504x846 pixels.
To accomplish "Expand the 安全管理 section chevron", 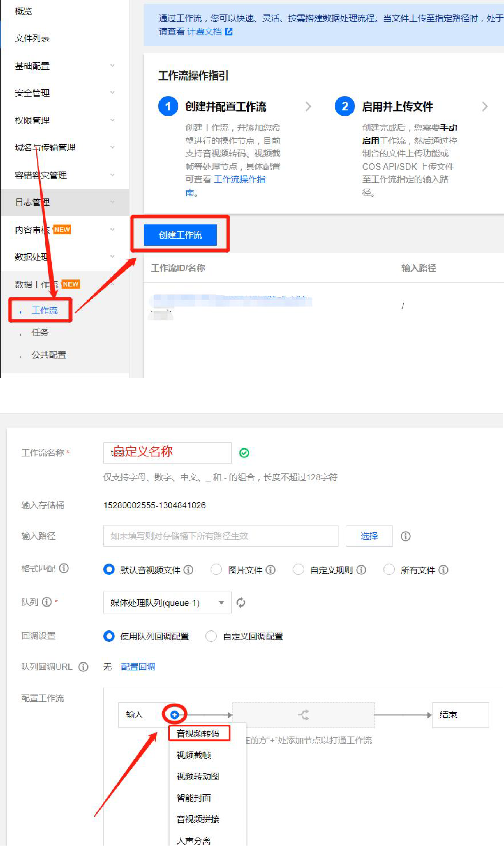I will pos(113,92).
